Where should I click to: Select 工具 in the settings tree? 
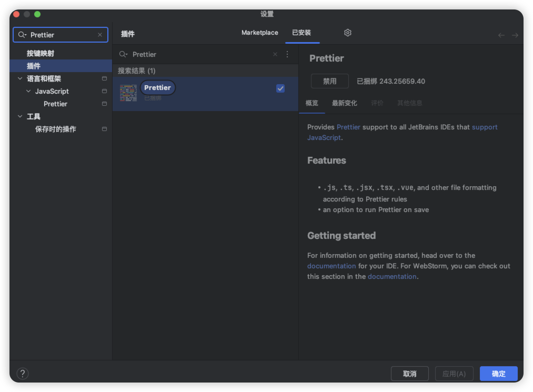click(x=33, y=116)
